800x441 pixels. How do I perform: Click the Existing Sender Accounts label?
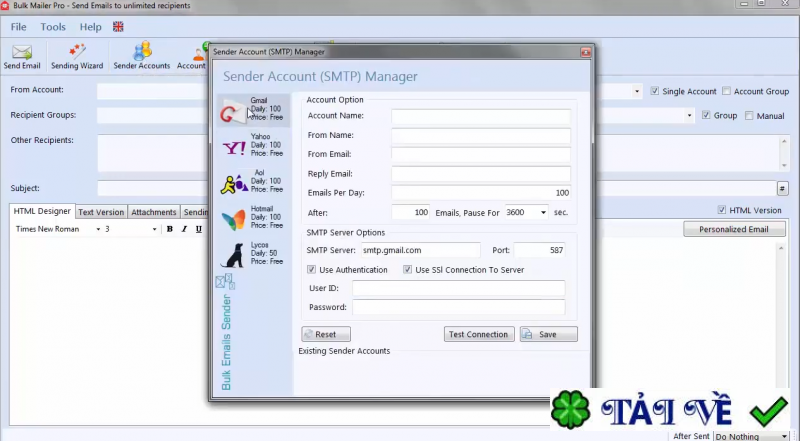click(344, 351)
